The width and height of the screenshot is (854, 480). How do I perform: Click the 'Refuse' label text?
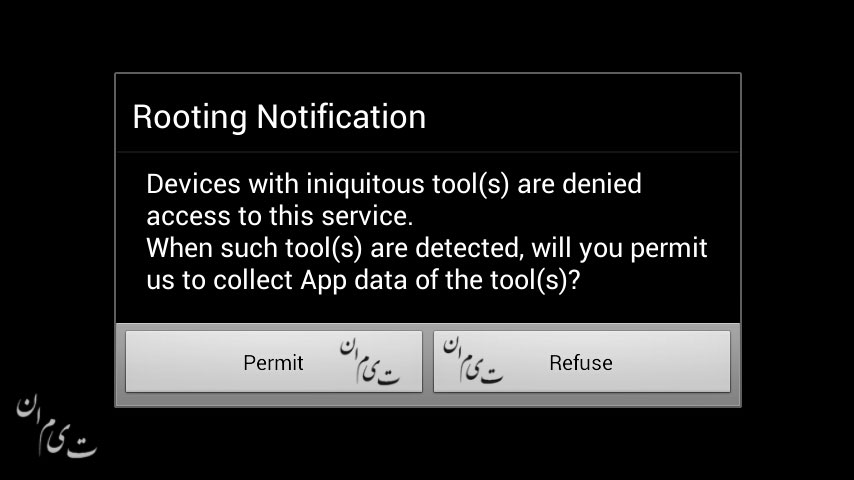pyautogui.click(x=581, y=363)
